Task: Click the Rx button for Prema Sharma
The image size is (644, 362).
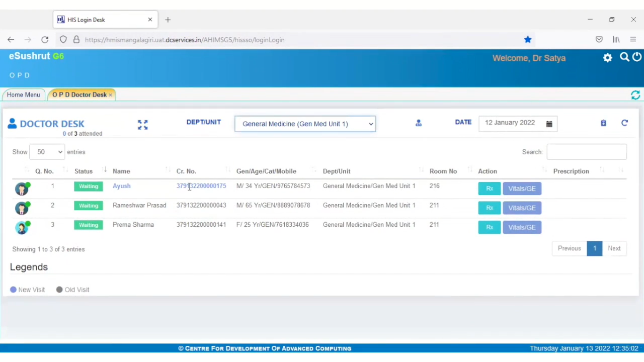Action: (x=490, y=227)
